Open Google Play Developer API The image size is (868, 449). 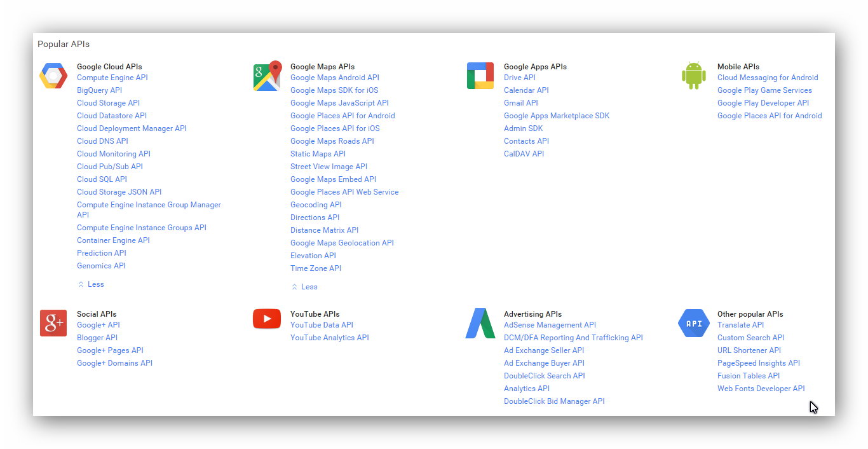pos(763,103)
